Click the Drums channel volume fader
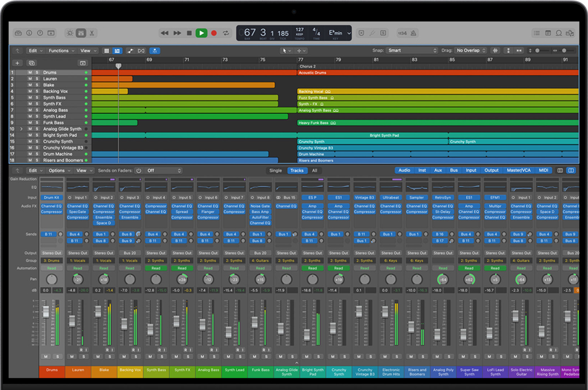 point(46,312)
